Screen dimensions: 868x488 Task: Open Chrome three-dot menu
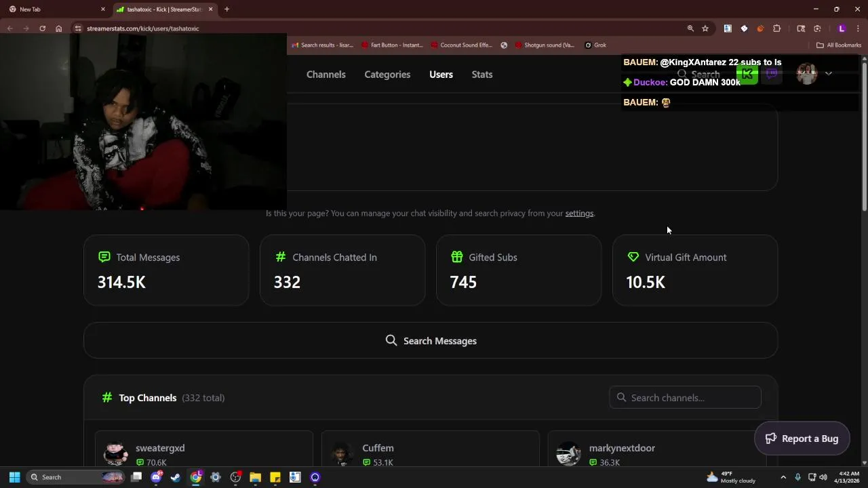[x=858, y=28]
